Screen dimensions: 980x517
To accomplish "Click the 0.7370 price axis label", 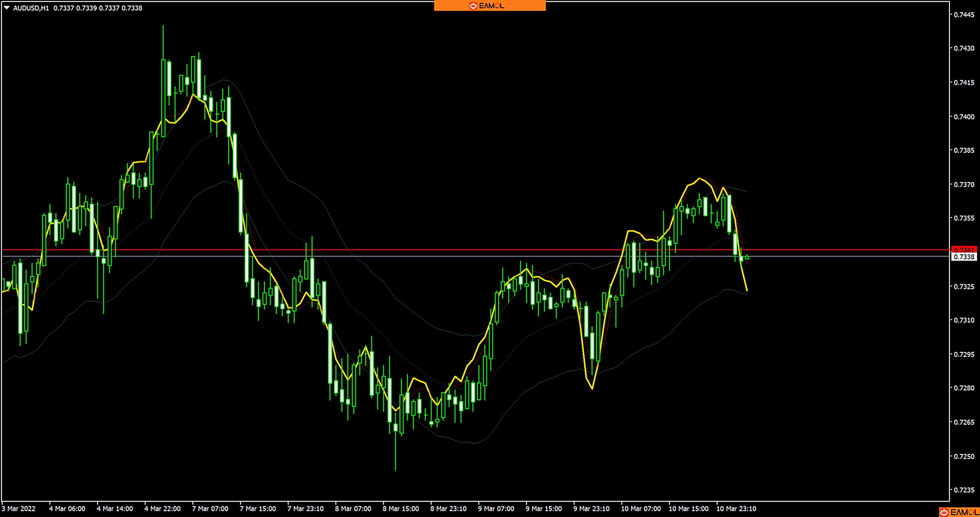I will click(x=964, y=185).
